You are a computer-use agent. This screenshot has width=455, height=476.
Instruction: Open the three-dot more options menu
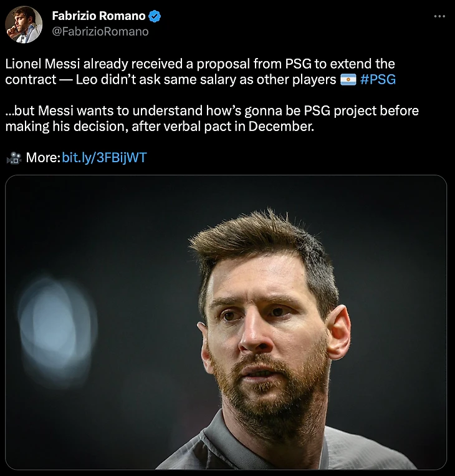click(x=439, y=16)
